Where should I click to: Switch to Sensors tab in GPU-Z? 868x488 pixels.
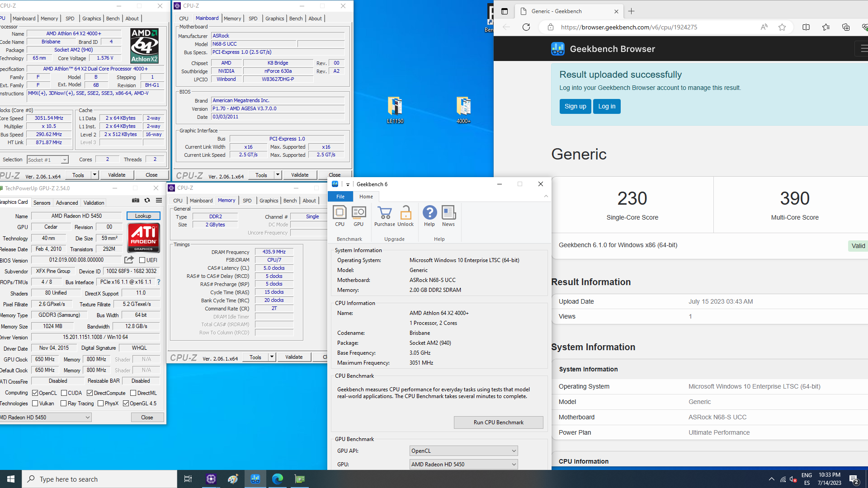click(42, 203)
